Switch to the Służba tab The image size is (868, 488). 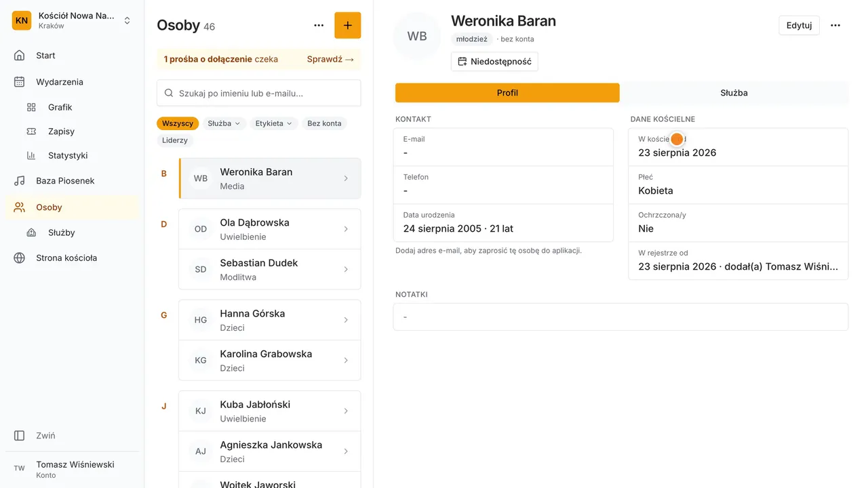point(734,93)
